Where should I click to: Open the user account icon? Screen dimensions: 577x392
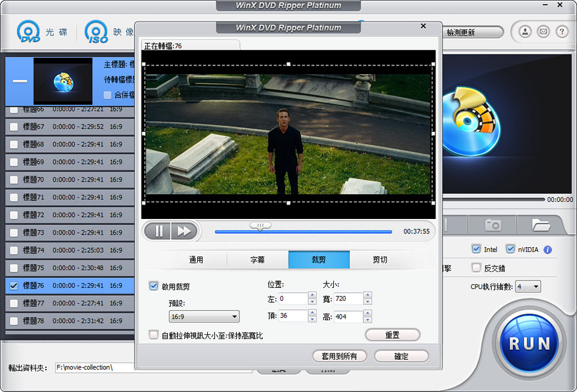pyautogui.click(x=525, y=31)
